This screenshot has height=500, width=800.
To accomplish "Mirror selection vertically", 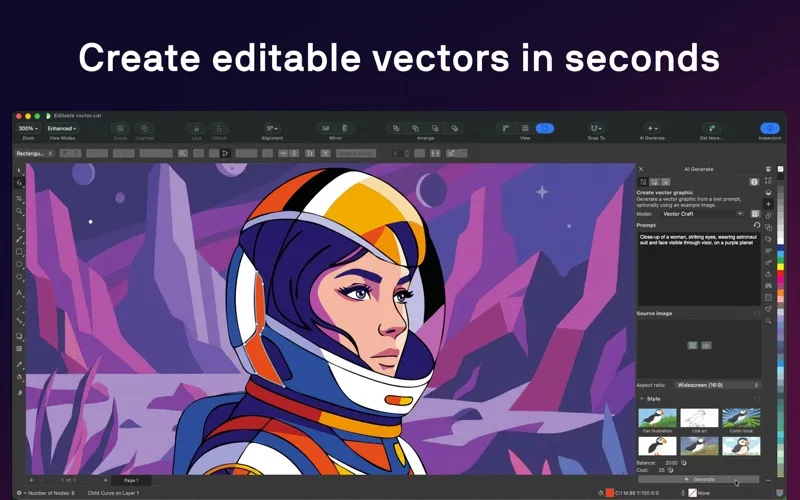I will pyautogui.click(x=345, y=129).
